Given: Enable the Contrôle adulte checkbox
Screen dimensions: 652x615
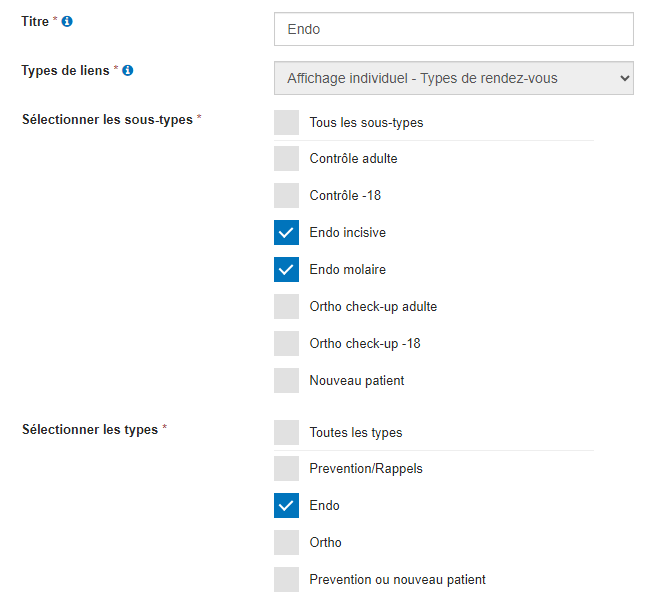Looking at the screenshot, I should click(286, 159).
